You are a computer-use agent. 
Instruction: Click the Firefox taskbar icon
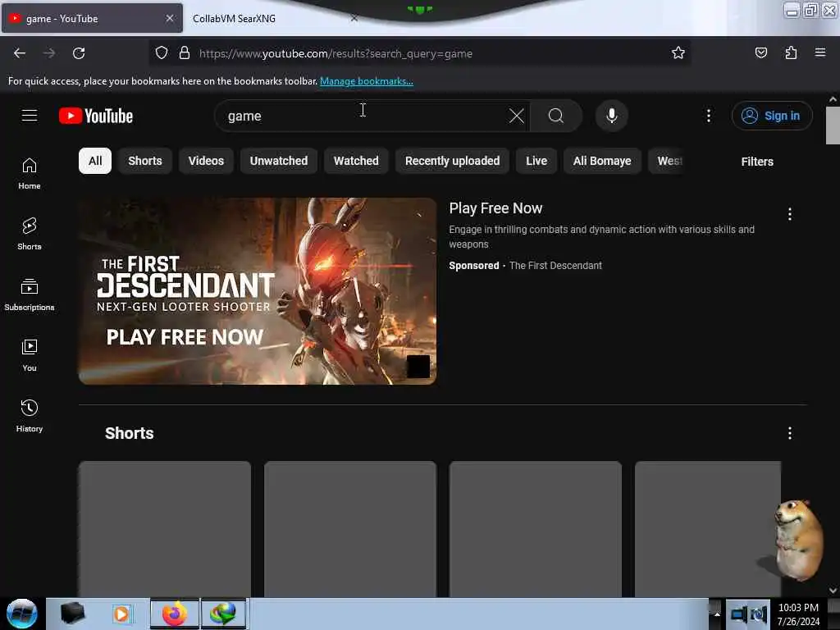point(174,614)
